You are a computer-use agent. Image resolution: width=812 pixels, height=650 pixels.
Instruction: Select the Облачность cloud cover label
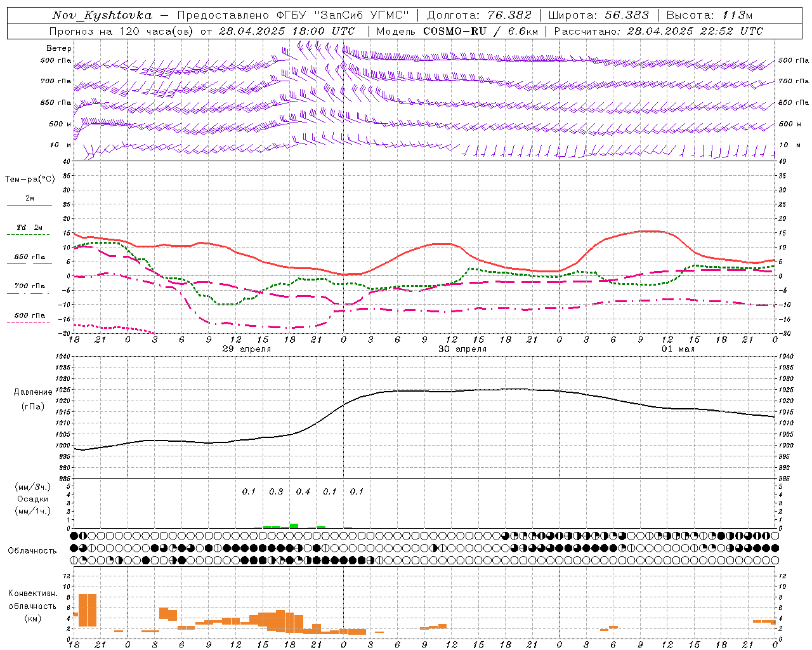32,550
